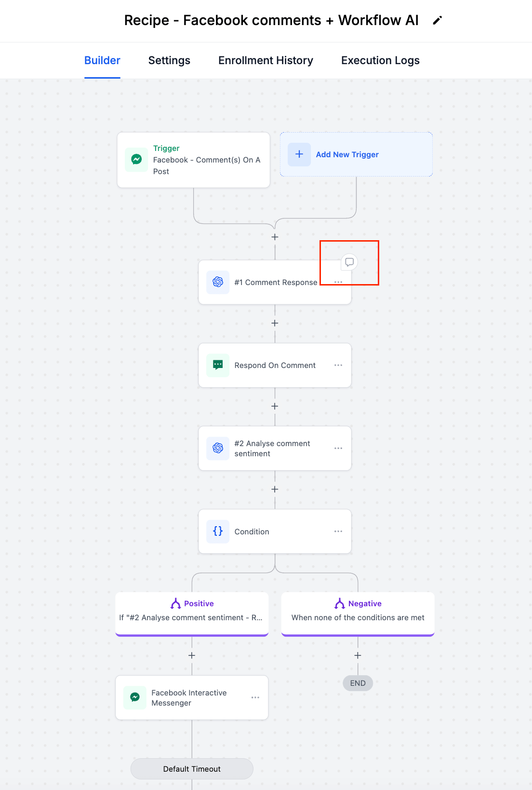The height and width of the screenshot is (790, 532).
Task: Go to Execution Logs tab
Action: tap(380, 60)
